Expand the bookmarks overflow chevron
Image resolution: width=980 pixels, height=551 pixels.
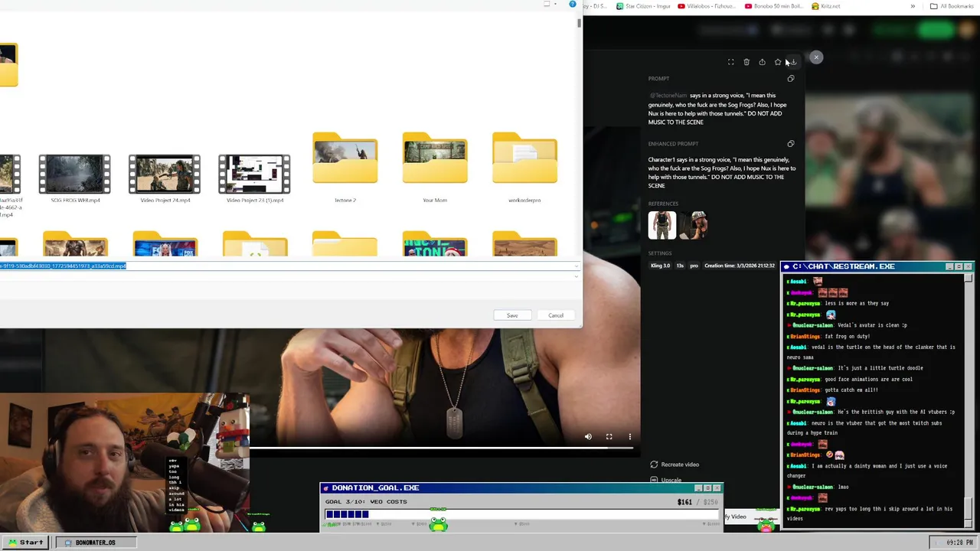point(913,6)
